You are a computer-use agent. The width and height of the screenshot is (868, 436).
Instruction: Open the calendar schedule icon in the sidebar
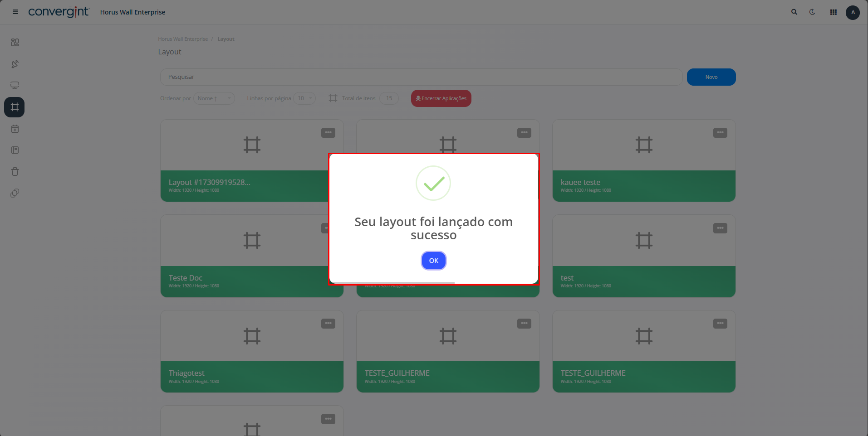point(15,129)
